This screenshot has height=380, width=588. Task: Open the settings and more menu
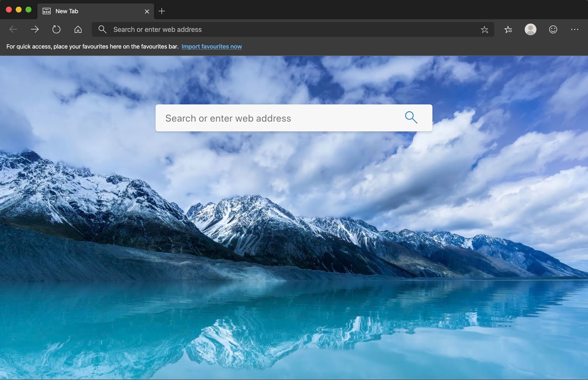click(575, 29)
